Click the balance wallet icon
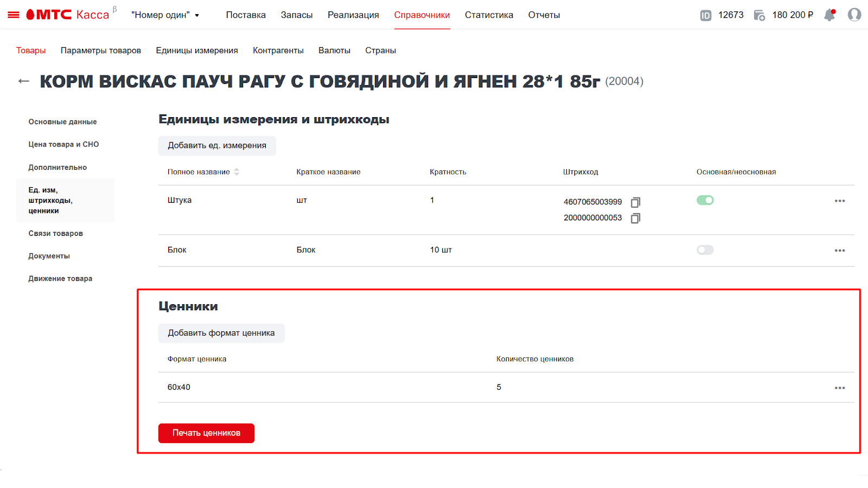Screen dimensions: 868x488 coord(759,15)
